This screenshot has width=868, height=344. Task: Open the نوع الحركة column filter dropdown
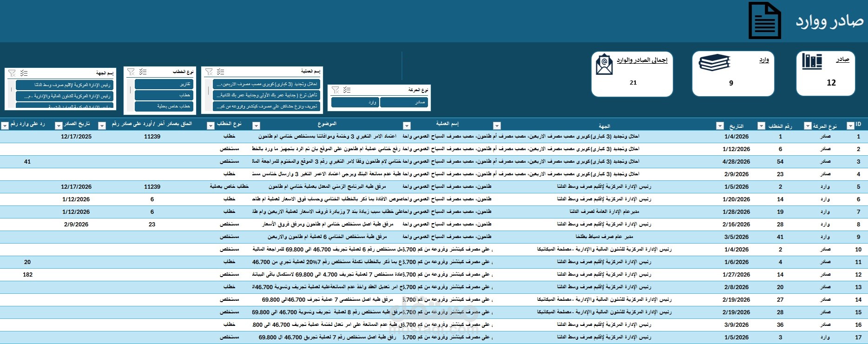coord(808,126)
